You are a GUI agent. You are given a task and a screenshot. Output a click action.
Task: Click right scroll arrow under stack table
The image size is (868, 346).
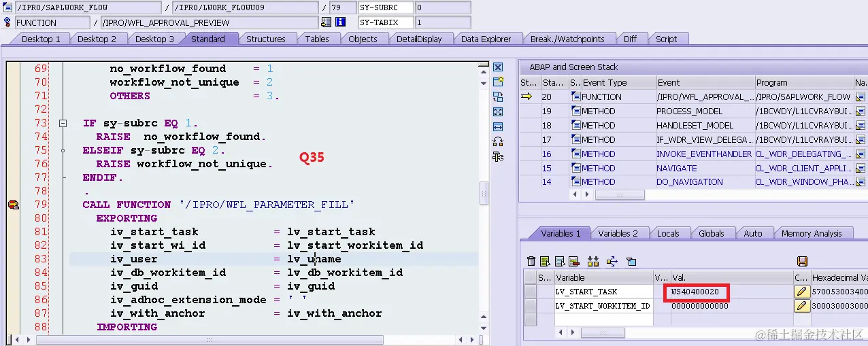587,195
